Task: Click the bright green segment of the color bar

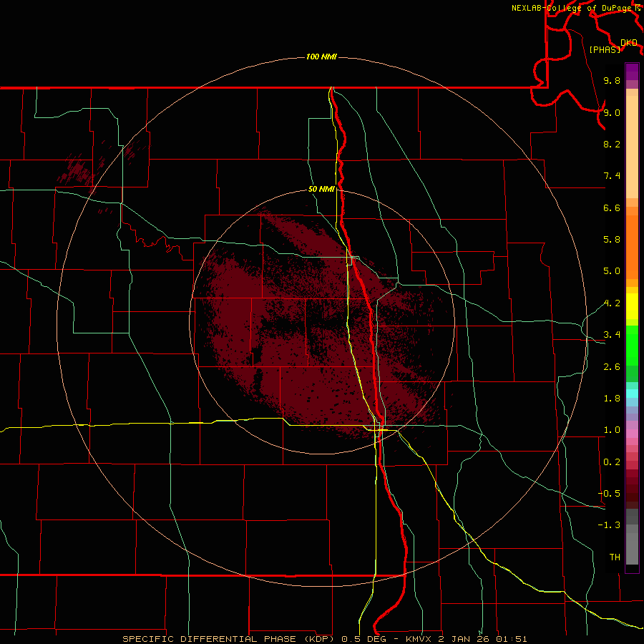Action: pyautogui.click(x=632, y=345)
